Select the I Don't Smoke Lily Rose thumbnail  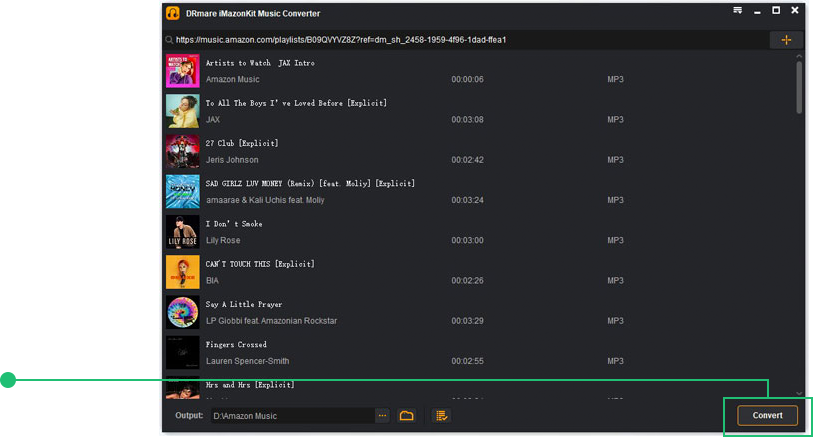click(x=183, y=232)
